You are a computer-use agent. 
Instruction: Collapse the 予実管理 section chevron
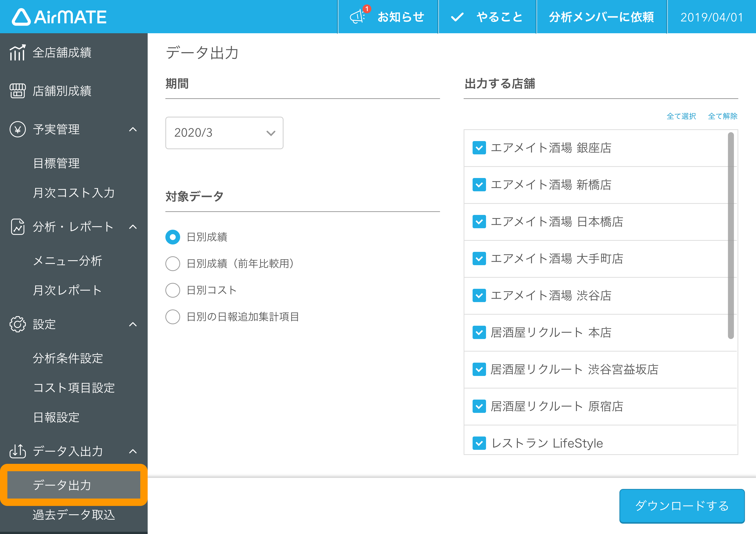(133, 129)
